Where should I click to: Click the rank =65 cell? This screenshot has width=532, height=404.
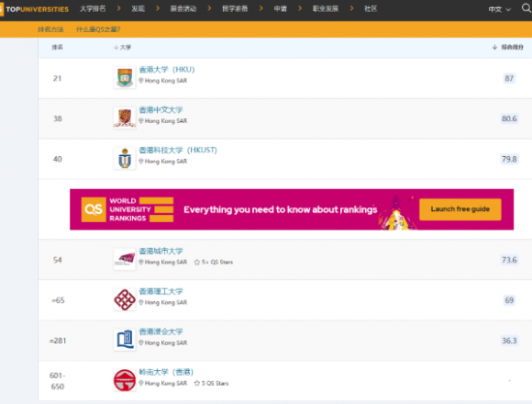(58, 300)
